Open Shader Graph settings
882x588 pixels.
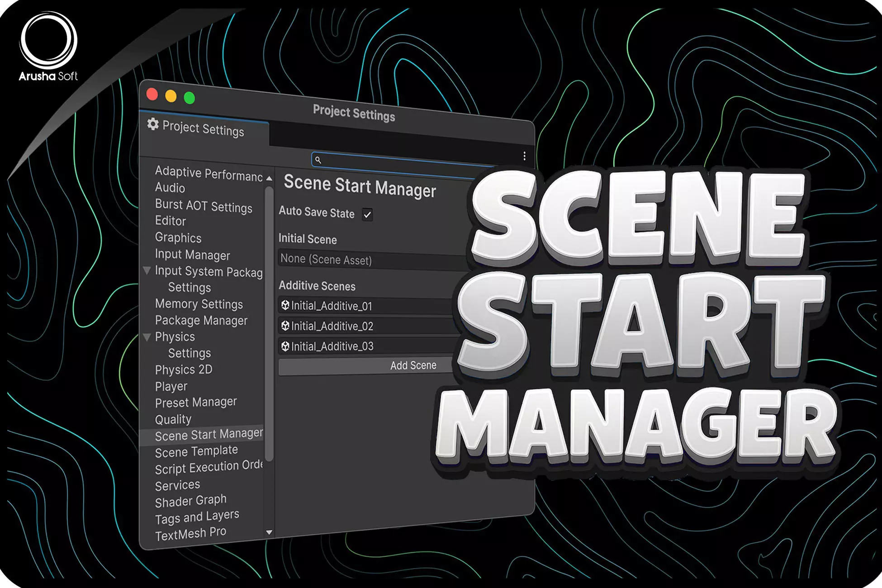190,501
